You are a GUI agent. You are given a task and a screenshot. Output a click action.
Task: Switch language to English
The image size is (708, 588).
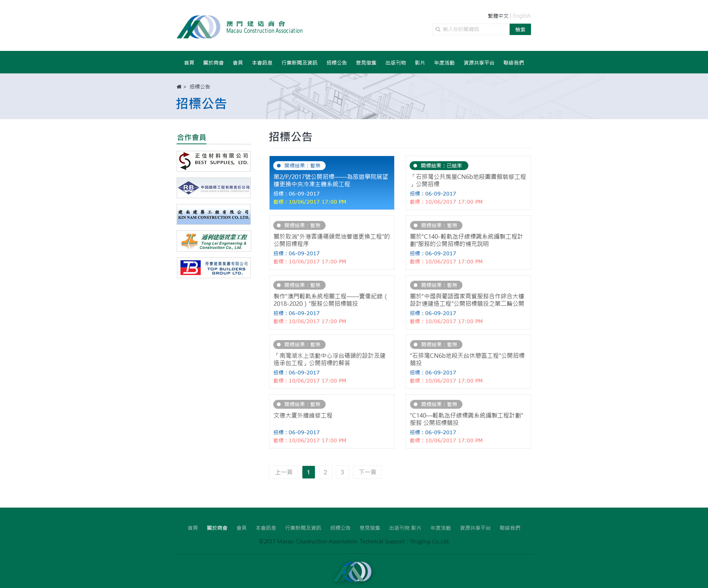click(x=521, y=16)
